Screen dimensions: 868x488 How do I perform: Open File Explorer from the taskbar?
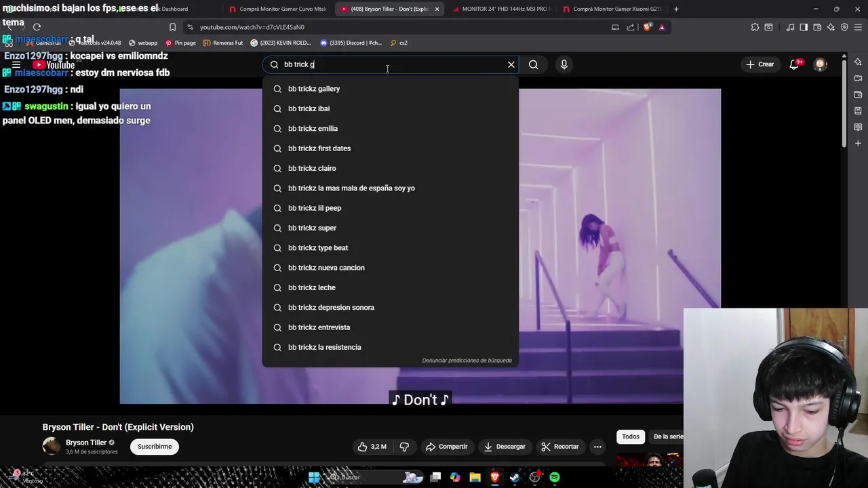475,477
